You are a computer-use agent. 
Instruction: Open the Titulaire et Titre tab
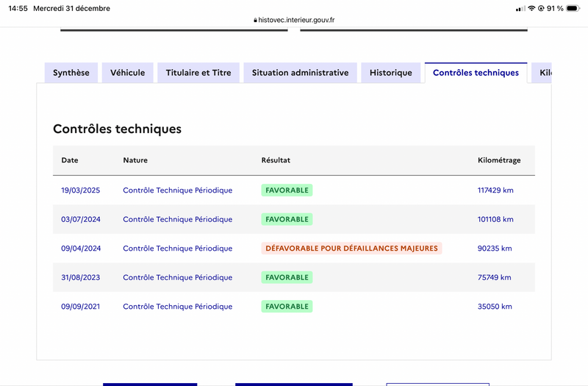[x=198, y=73]
